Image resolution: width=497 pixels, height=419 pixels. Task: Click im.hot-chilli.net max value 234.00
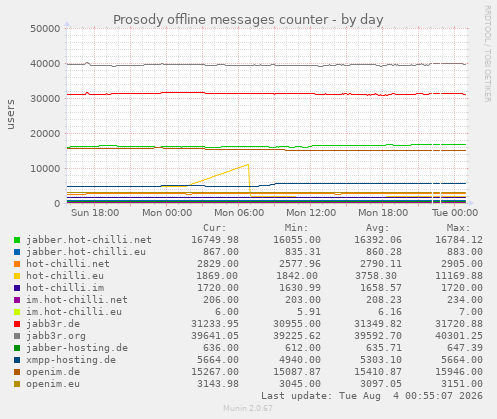pyautogui.click(x=465, y=300)
